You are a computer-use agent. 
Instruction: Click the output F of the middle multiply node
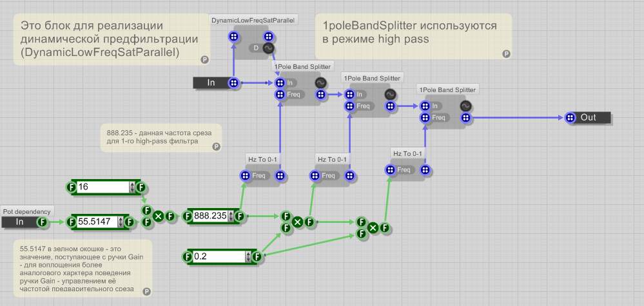309,222
